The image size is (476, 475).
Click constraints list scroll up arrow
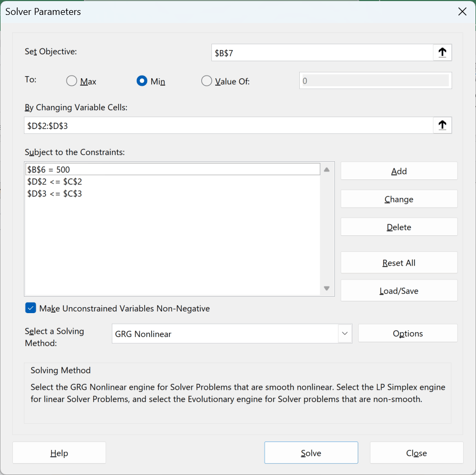326,170
